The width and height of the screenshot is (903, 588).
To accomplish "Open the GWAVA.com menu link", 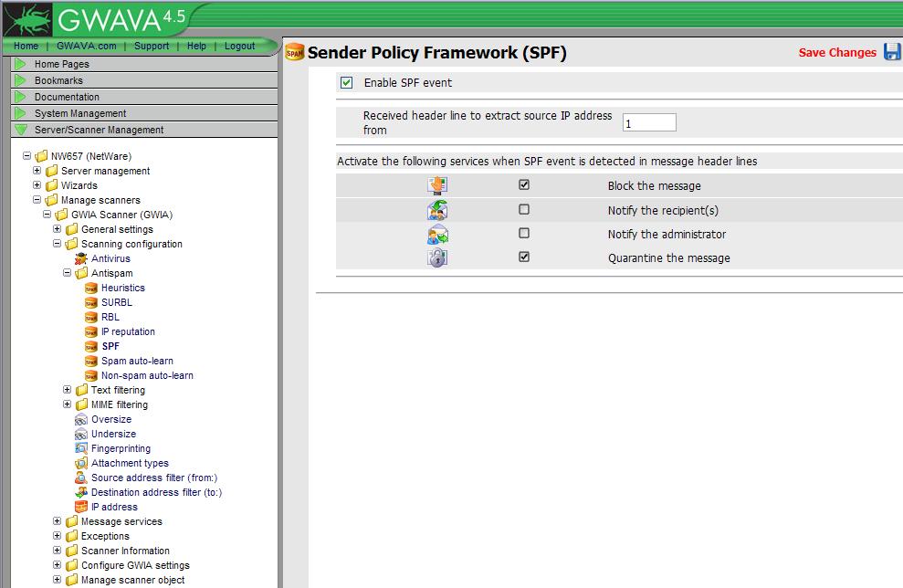I will (x=87, y=46).
